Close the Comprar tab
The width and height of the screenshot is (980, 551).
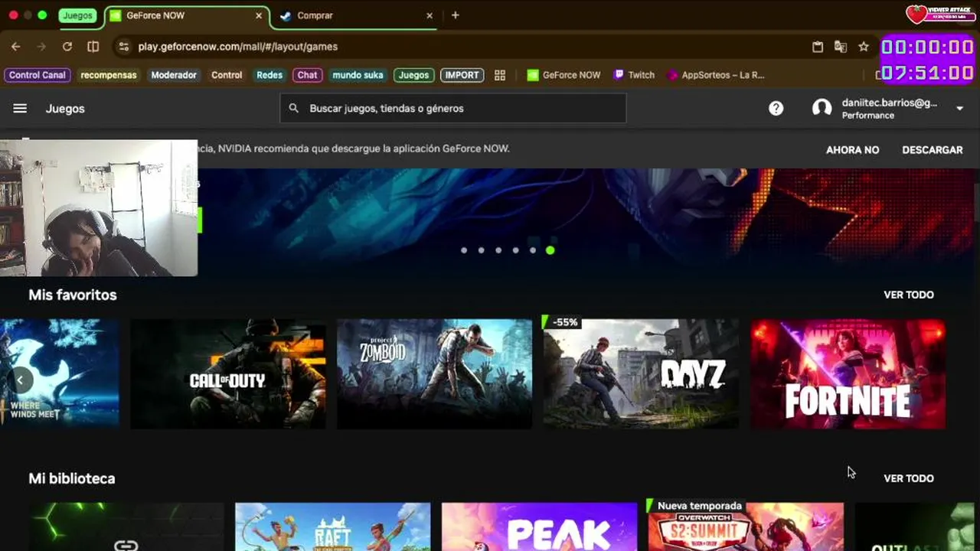tap(430, 15)
